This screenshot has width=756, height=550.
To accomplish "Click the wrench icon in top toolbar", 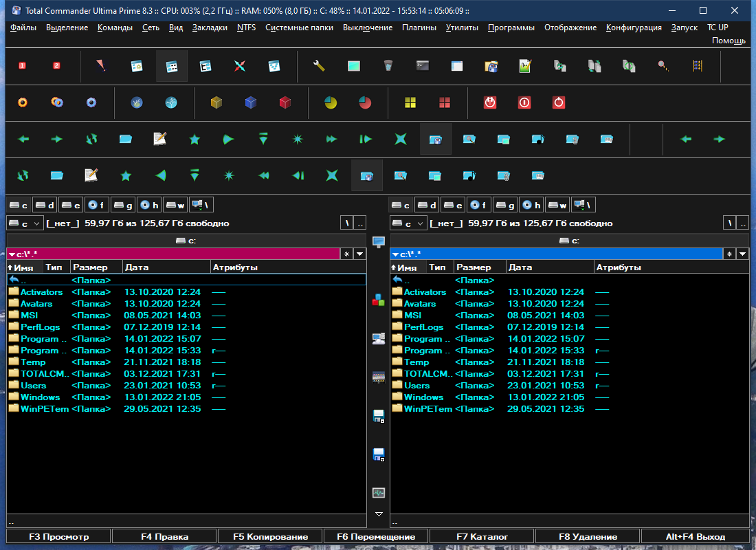I will tap(319, 65).
